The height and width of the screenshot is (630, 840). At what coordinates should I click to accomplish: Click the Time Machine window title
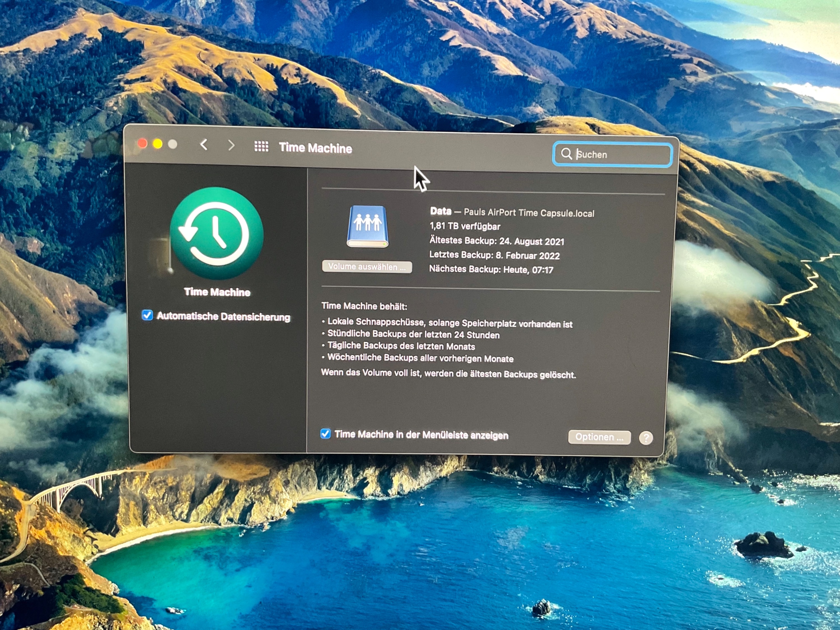315,148
